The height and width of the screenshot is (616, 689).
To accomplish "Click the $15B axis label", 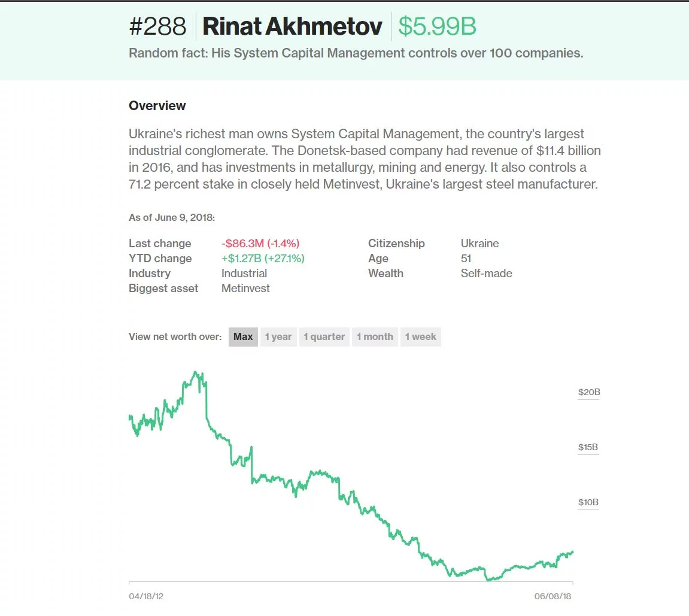I will (x=588, y=447).
